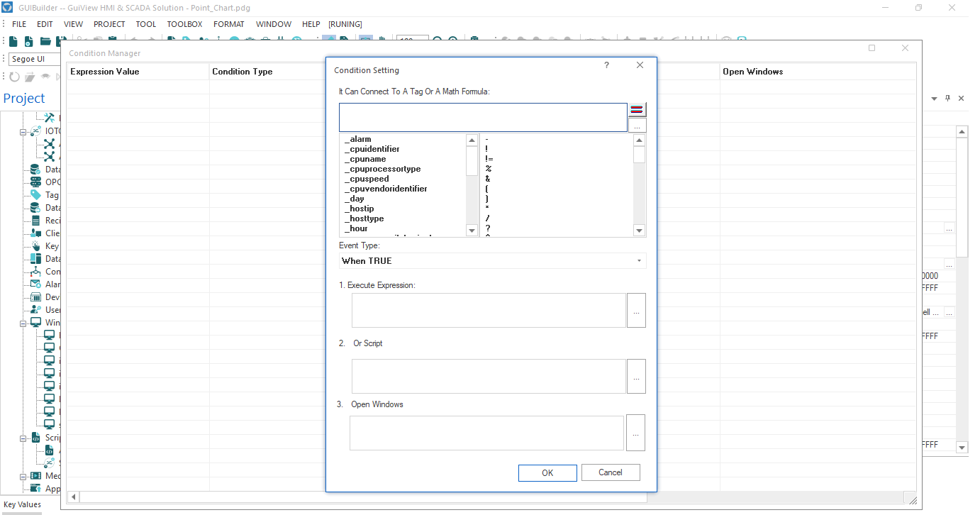Click the Alar alarm envelope icon
The height and width of the screenshot is (515, 980).
tap(35, 284)
